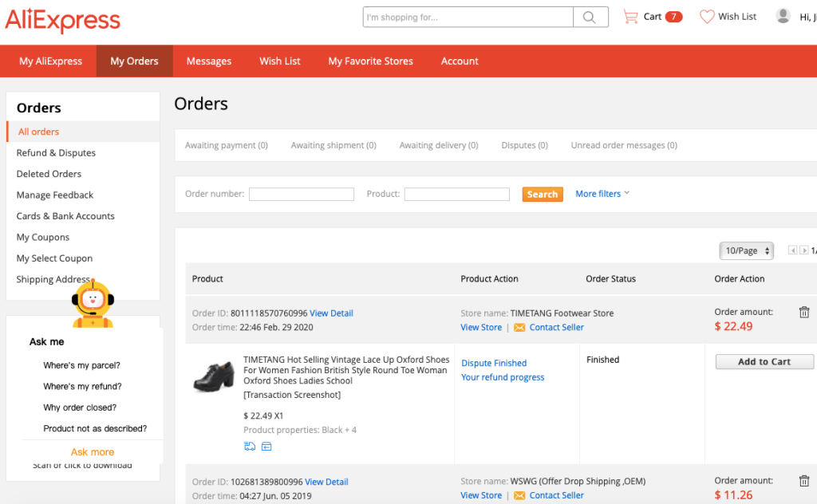This screenshot has height=504, width=817.
Task: Click the shipping truck icon under product
Action: click(x=250, y=447)
